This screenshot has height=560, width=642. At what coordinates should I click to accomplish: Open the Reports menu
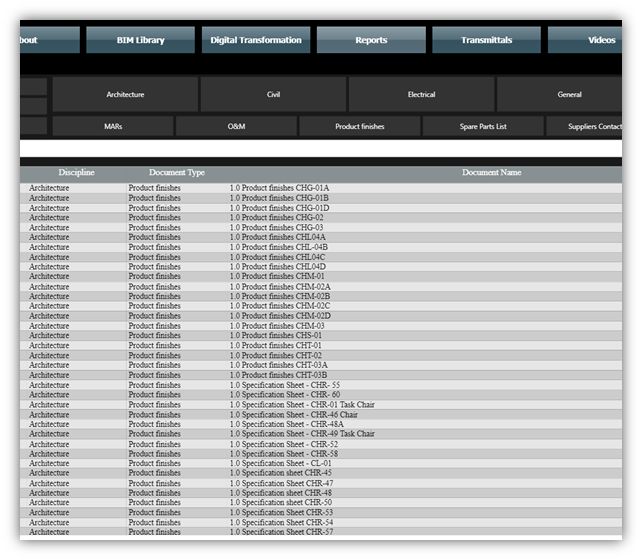point(371,40)
